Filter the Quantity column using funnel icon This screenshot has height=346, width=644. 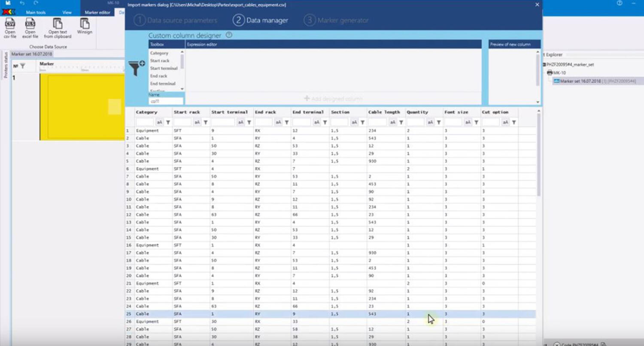click(x=438, y=123)
